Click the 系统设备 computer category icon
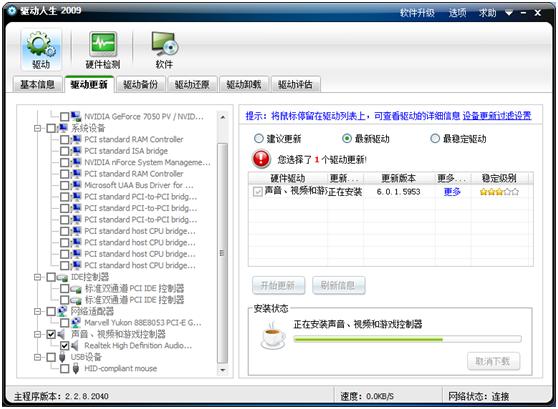The width and height of the screenshot is (558, 409). 63,128
